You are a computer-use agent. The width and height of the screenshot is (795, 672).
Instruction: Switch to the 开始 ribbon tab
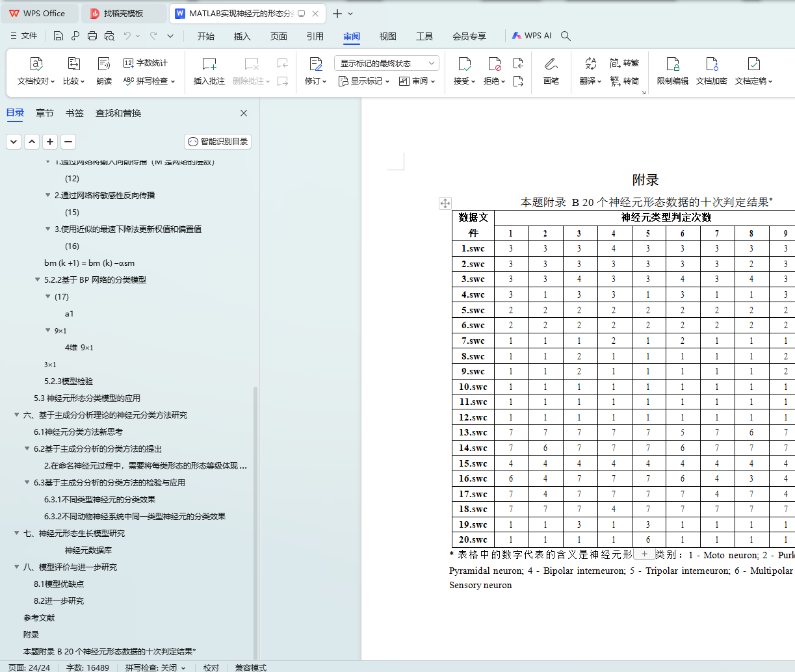coord(206,36)
